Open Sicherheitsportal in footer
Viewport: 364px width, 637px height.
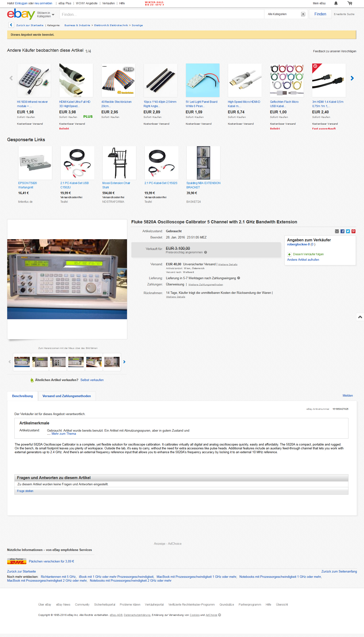coord(104,604)
